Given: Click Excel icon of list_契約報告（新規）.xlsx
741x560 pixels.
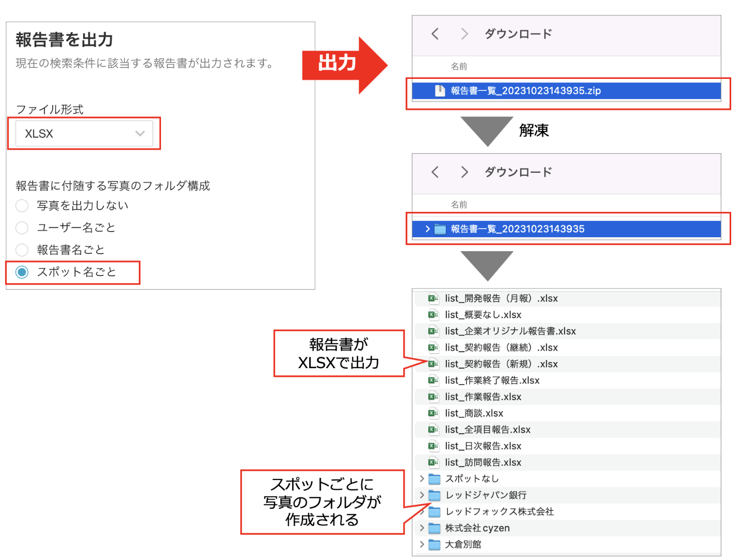Looking at the screenshot, I should pos(433,364).
